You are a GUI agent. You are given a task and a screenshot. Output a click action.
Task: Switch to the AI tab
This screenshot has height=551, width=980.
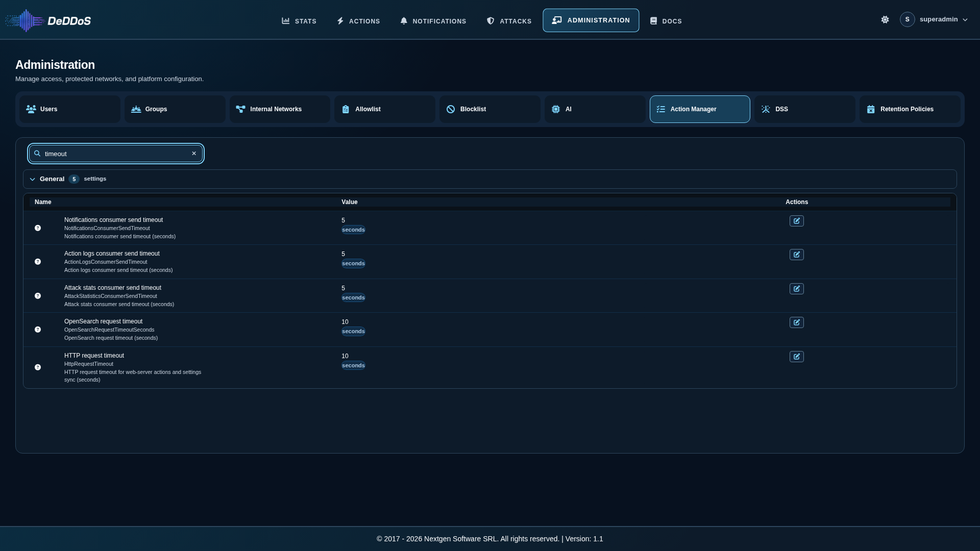[x=595, y=109]
